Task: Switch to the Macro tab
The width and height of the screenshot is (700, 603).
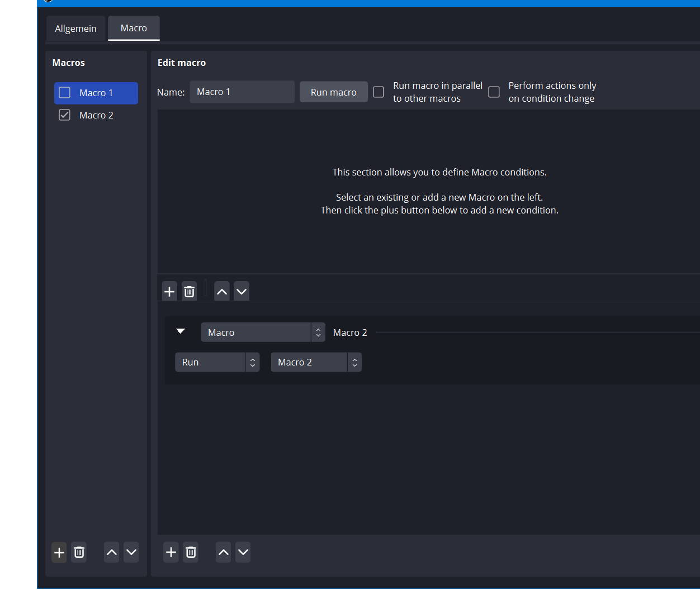Action: pos(134,28)
